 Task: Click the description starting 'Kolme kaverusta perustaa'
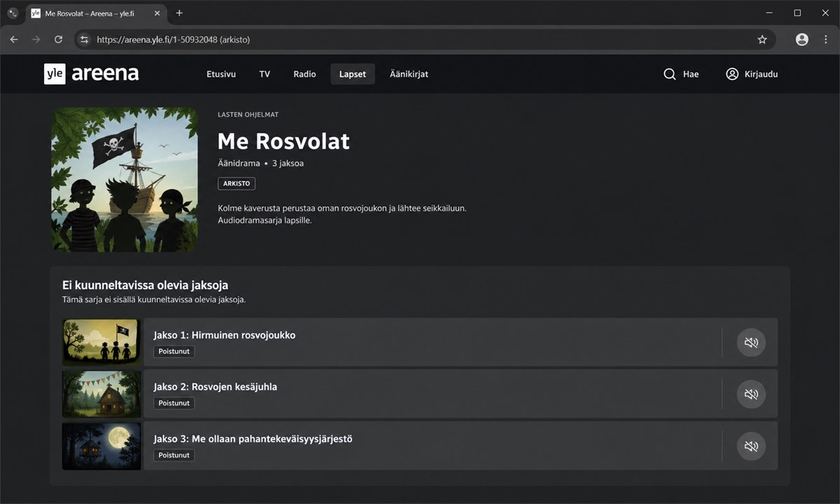point(342,214)
